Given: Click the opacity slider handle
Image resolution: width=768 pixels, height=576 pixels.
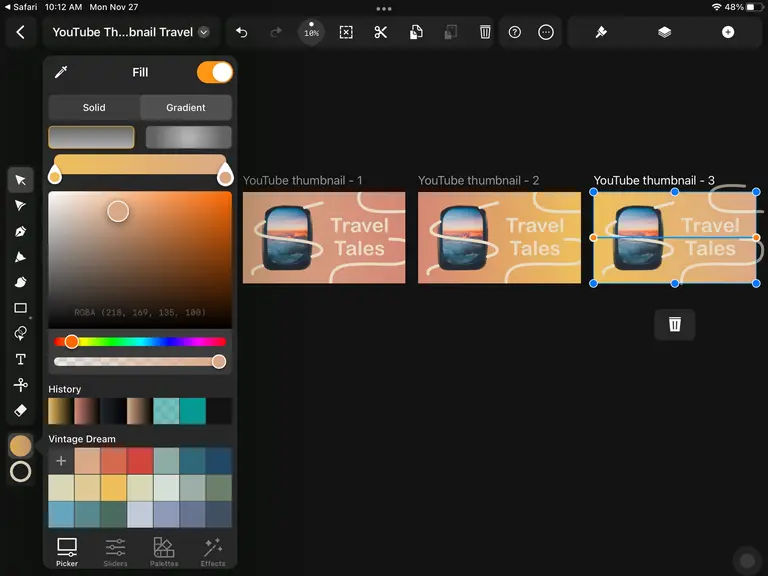Looking at the screenshot, I should coord(219,361).
